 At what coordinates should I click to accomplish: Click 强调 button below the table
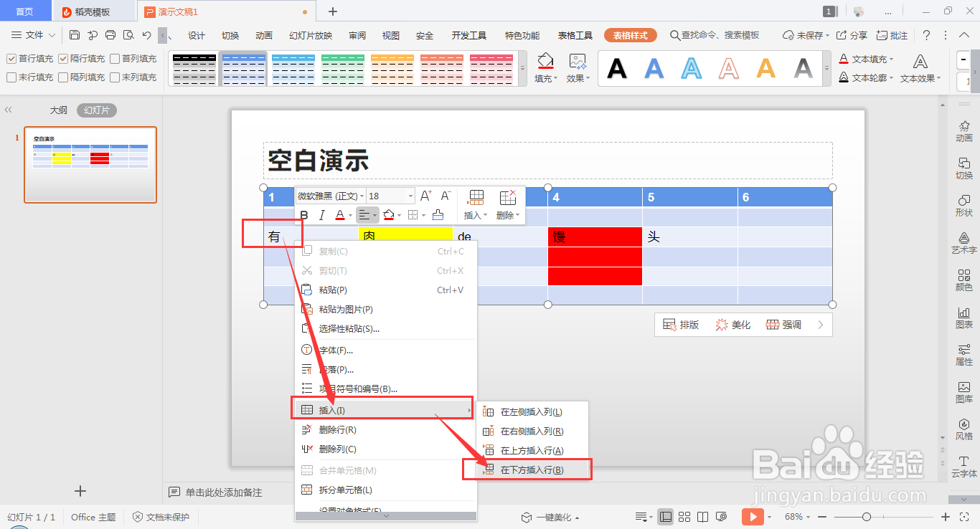point(784,325)
